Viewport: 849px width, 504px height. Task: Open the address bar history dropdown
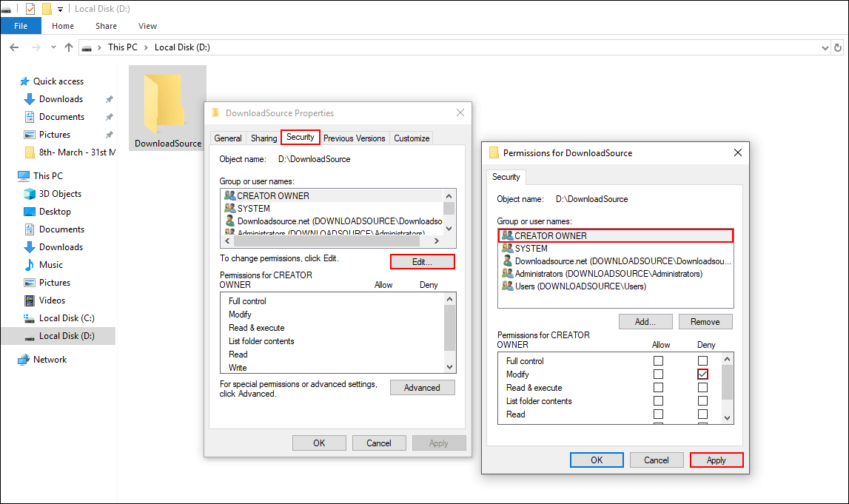[x=825, y=47]
